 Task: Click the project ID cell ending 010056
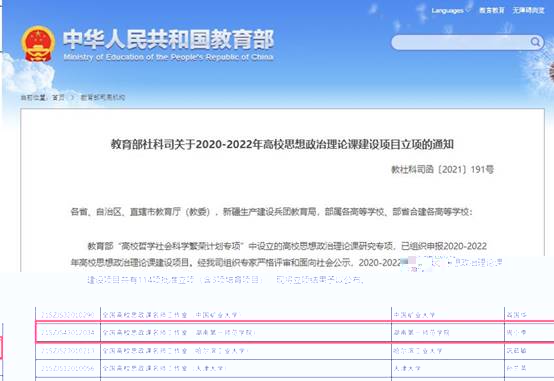67,368
